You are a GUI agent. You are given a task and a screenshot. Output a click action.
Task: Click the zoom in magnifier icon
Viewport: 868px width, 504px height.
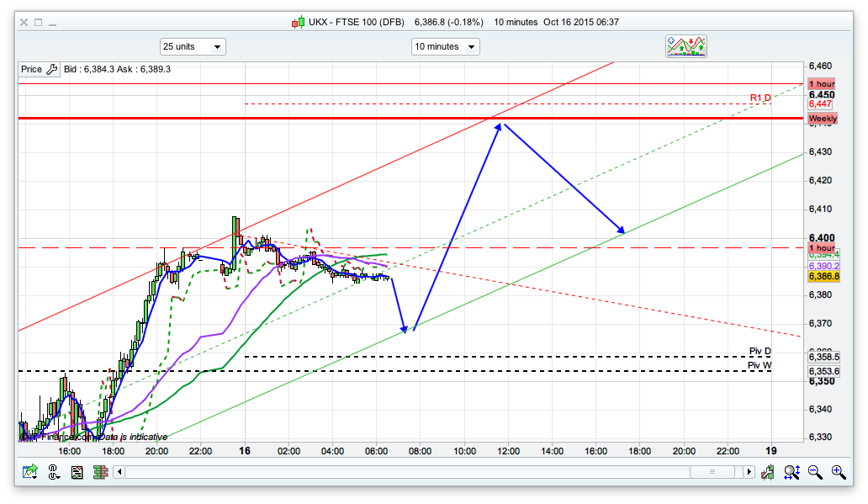pyautogui.click(x=838, y=472)
